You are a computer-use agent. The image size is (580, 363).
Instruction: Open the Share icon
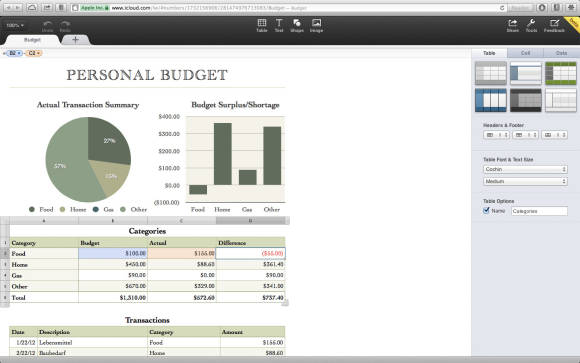[512, 25]
